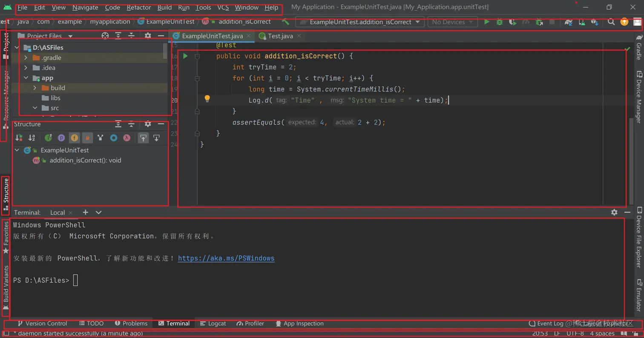644x338 pixels.
Task: Open the File menu
Action: click(22, 8)
